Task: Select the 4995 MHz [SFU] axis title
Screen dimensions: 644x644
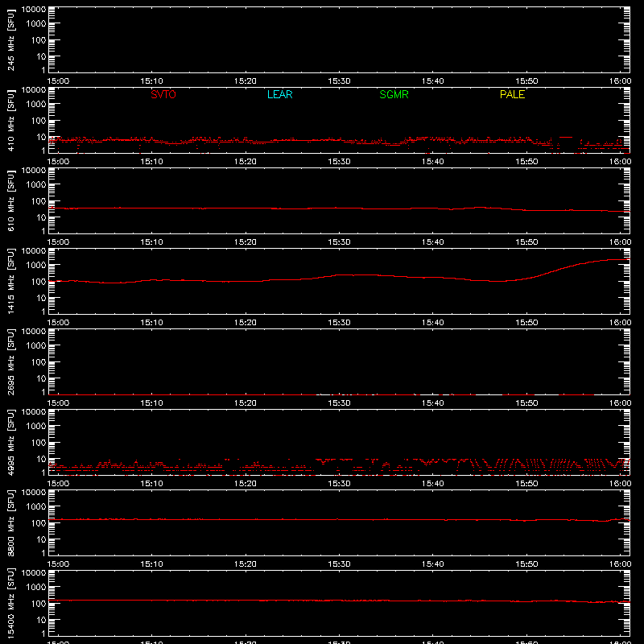Action: point(10,442)
